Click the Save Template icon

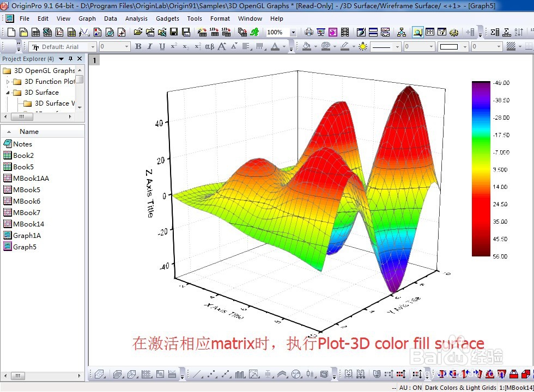point(186,32)
